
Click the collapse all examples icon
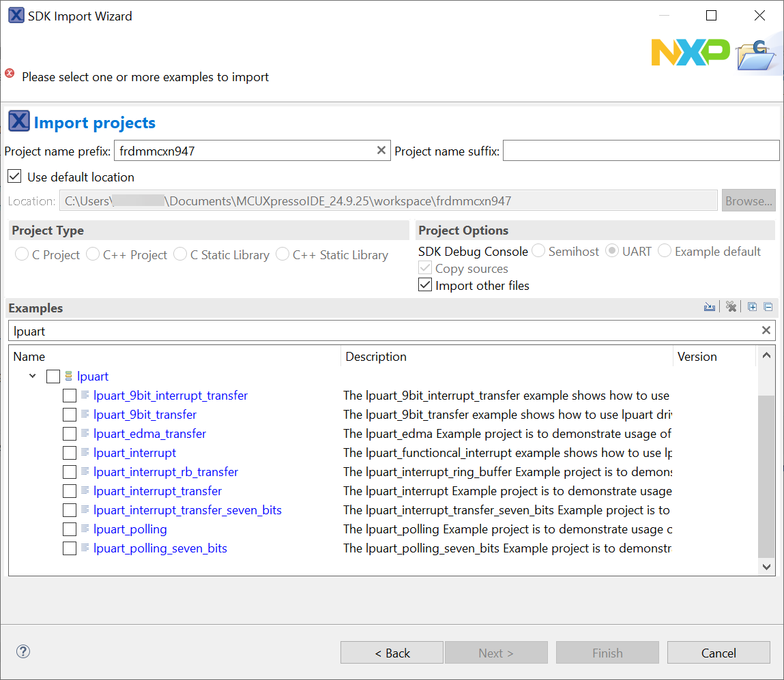tap(768, 308)
